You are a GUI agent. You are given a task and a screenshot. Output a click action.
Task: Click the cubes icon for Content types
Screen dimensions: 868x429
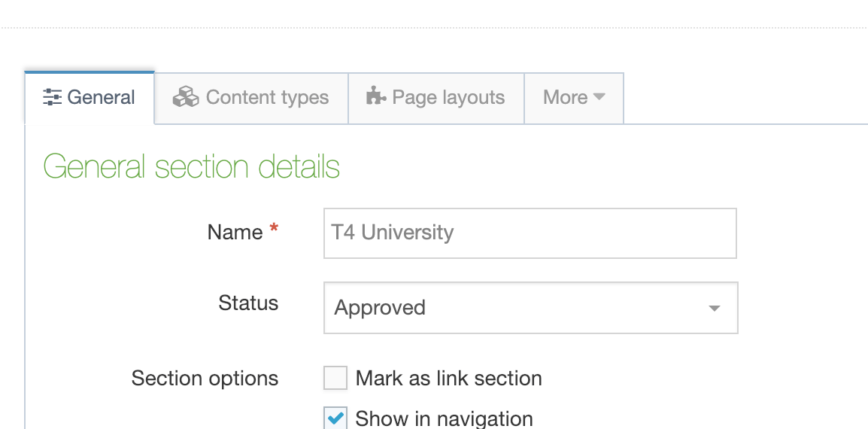point(186,98)
